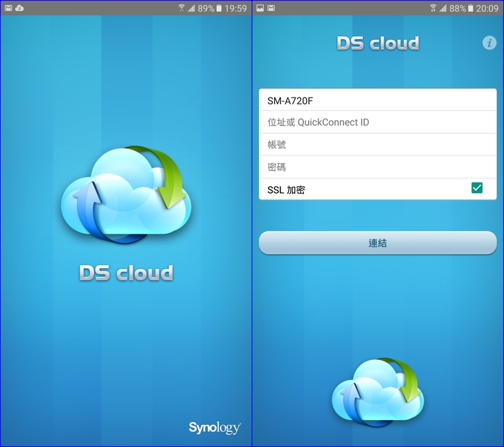Tap the Wi-Fi icon in the right status bar
The height and width of the screenshot is (447, 504).
(x=433, y=8)
